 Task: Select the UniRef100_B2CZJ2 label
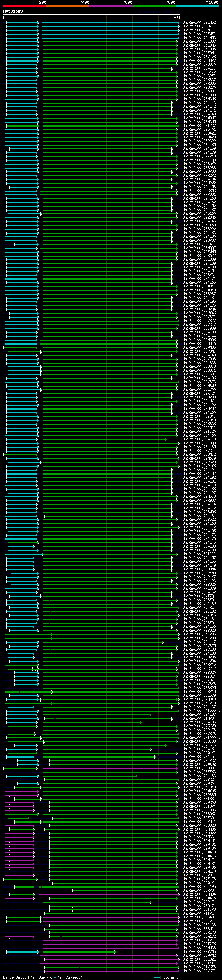pyautogui.click(x=199, y=669)
